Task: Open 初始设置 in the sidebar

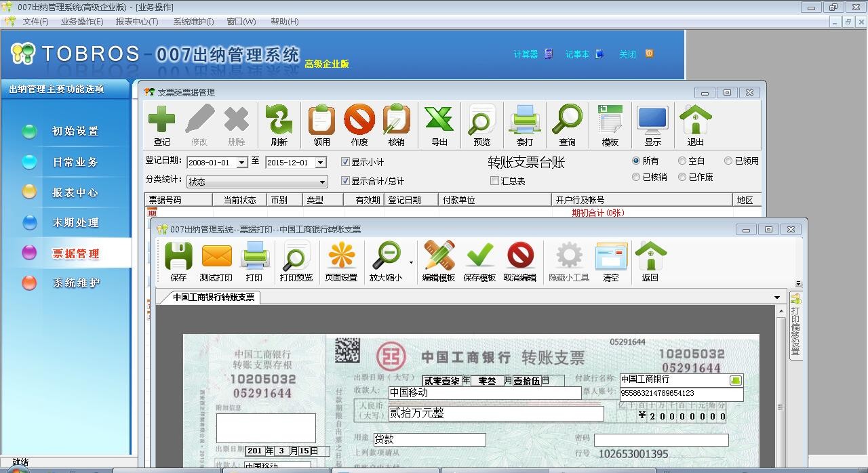Action: pyautogui.click(x=75, y=131)
